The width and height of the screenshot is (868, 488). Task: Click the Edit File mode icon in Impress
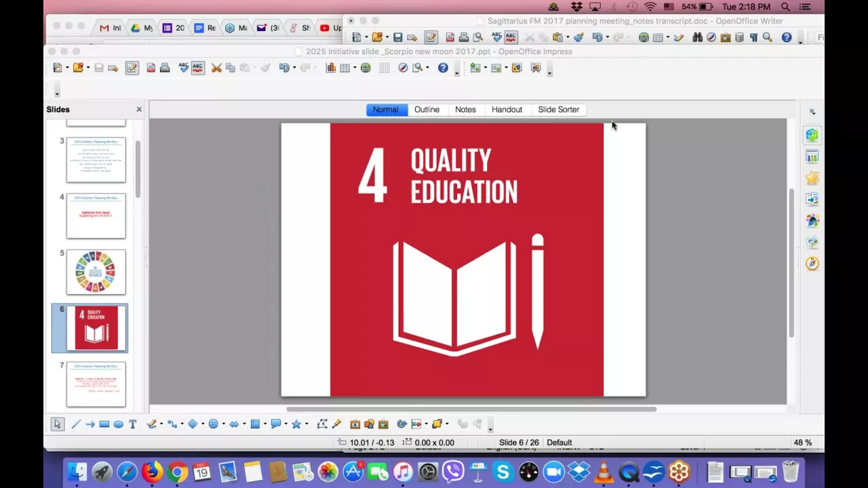pos(132,68)
